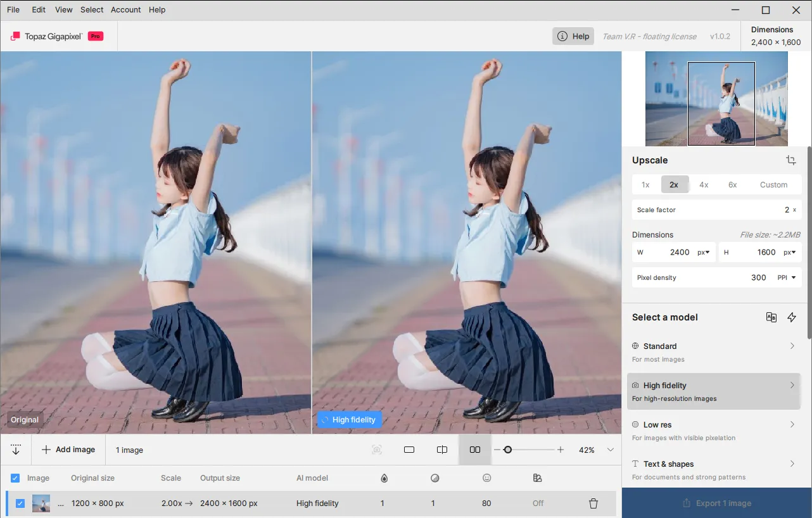Select side-by-side comparison view
The image size is (812, 518).
[474, 450]
